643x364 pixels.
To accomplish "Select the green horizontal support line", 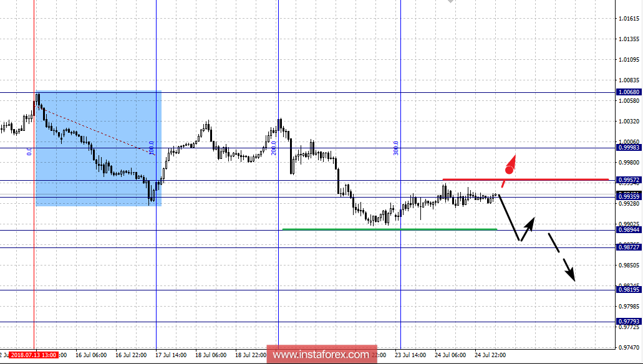I will tap(390, 229).
